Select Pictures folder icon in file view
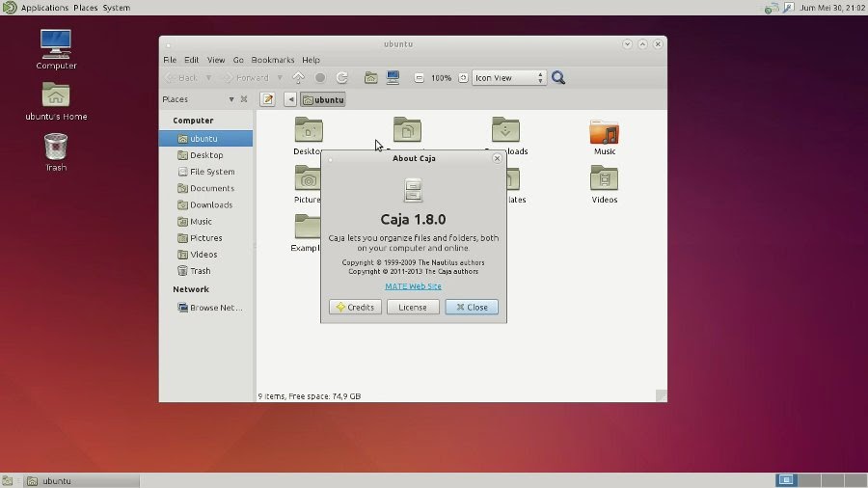The width and height of the screenshot is (868, 488). tap(308, 179)
